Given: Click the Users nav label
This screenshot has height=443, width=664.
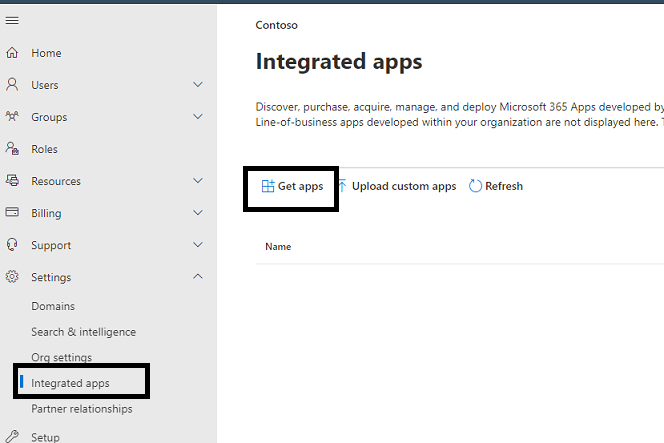Looking at the screenshot, I should point(45,85).
